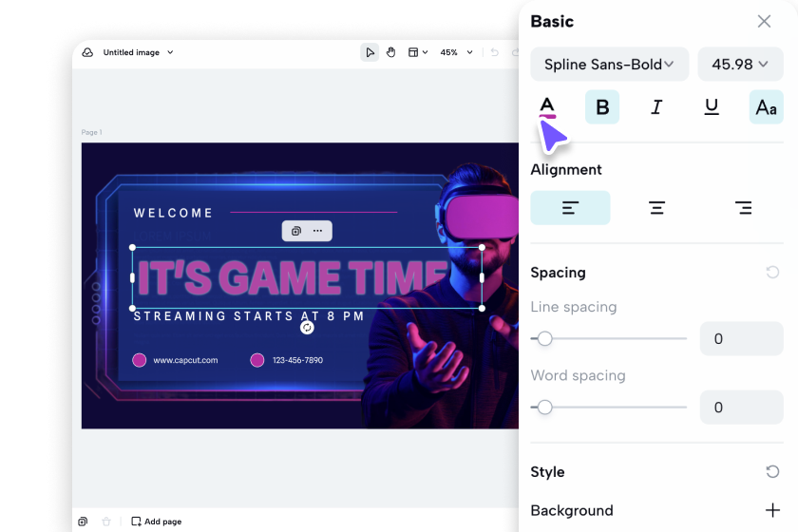Viewport: 798px width, 532px height.
Task: Click the pink circle beside www.capcut.com
Action: pos(139,360)
